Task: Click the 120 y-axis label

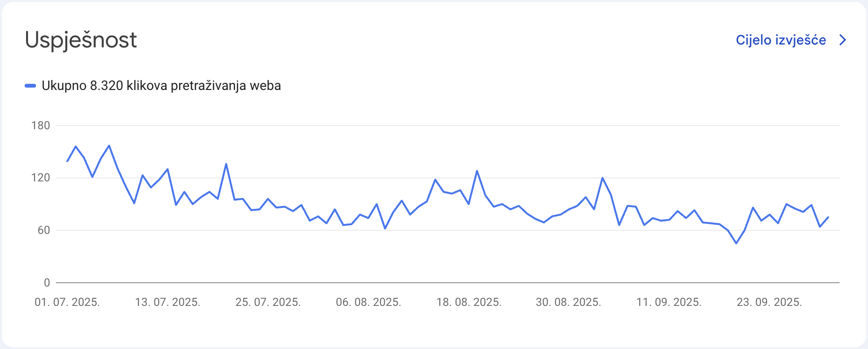Action: pos(41,178)
